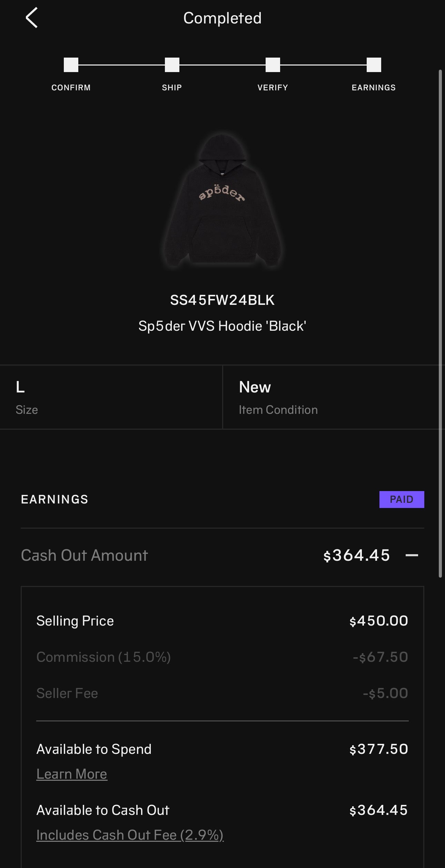Click the PAID status badge
445x868 pixels.
(x=402, y=499)
